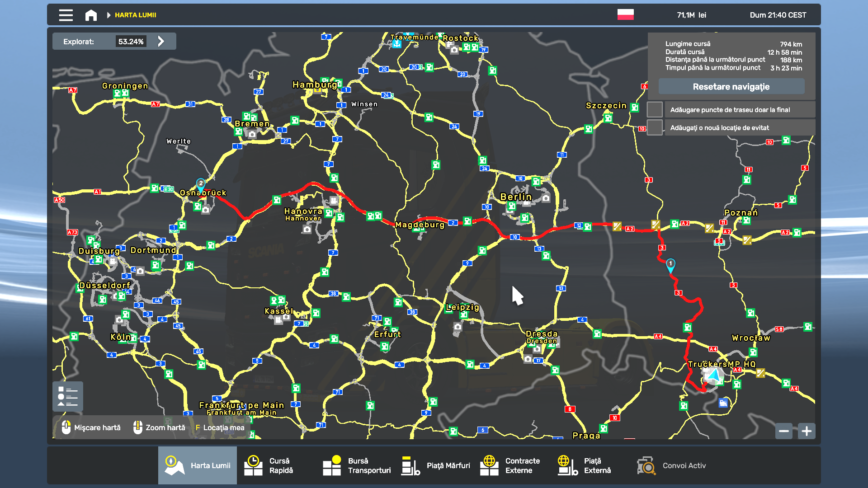Open Contracte Externe section
The width and height of the screenshot is (868, 488).
(513, 465)
